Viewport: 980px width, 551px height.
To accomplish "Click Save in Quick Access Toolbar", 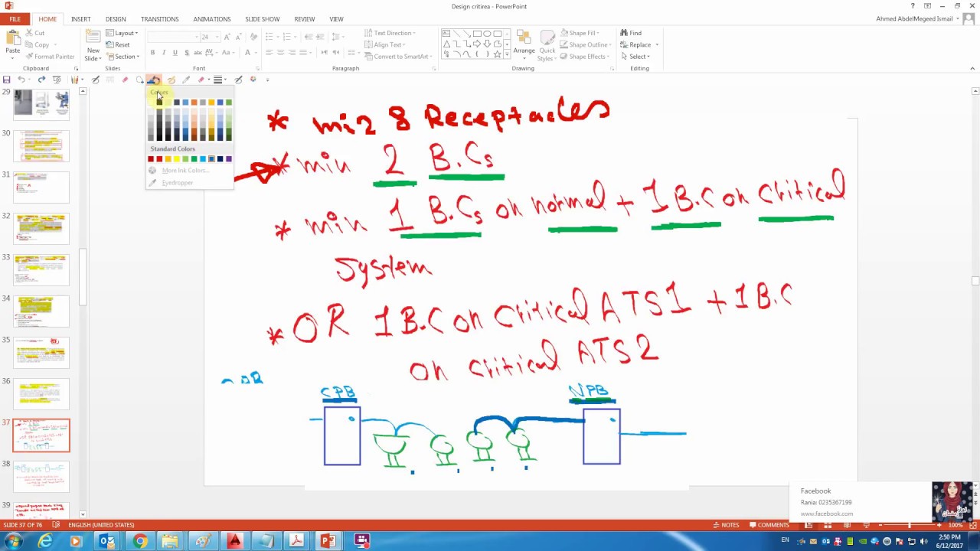I will coord(6,80).
